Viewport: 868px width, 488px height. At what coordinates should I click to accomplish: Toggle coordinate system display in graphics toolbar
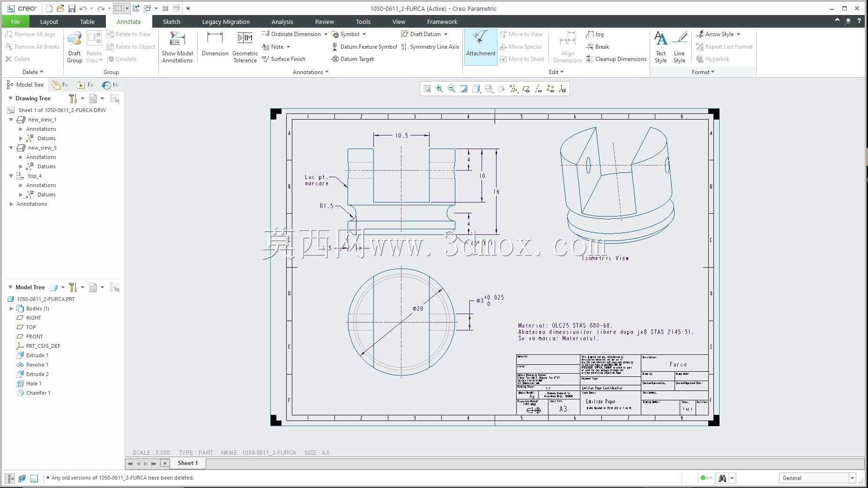point(563,89)
